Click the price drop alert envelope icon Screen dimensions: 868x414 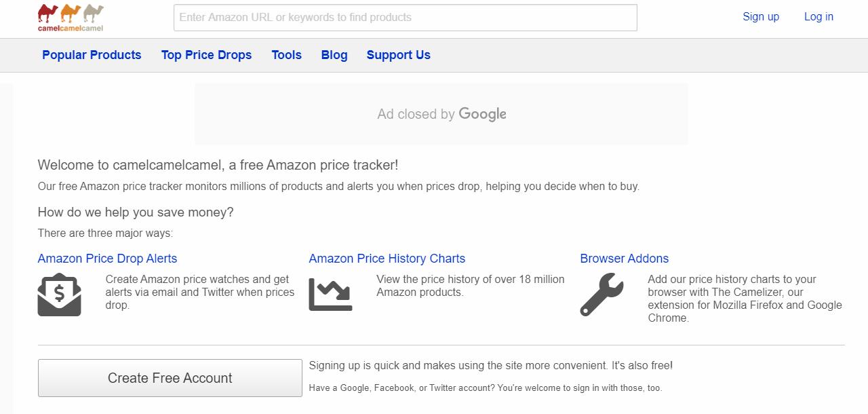tap(59, 295)
